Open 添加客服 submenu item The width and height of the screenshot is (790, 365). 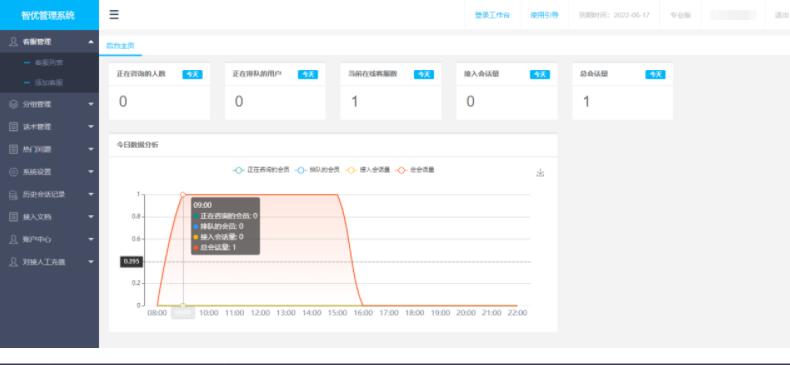48,83
